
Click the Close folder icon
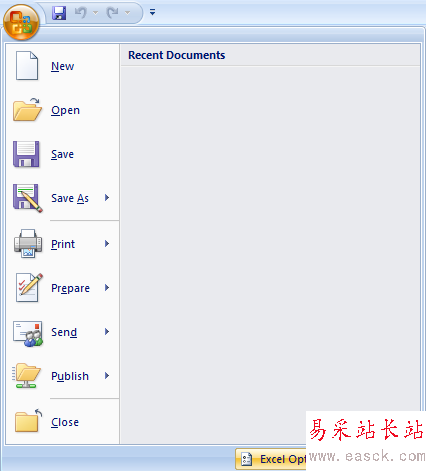[x=28, y=421]
